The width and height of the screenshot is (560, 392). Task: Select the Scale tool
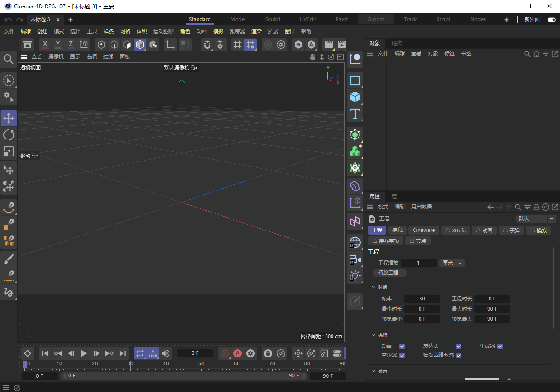pyautogui.click(x=9, y=151)
